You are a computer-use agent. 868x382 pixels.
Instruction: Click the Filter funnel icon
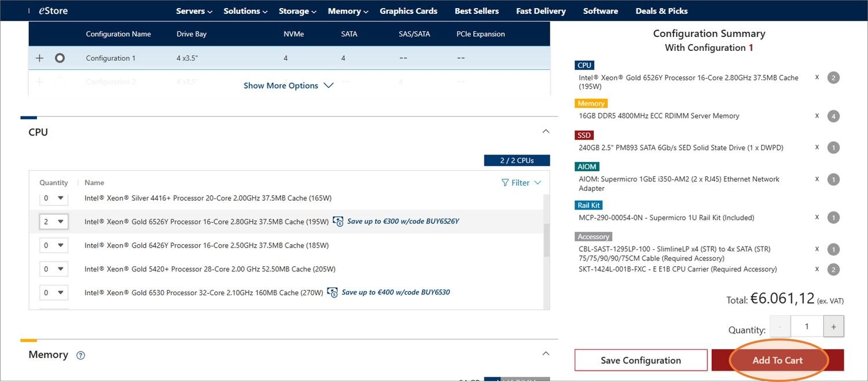[x=505, y=183]
